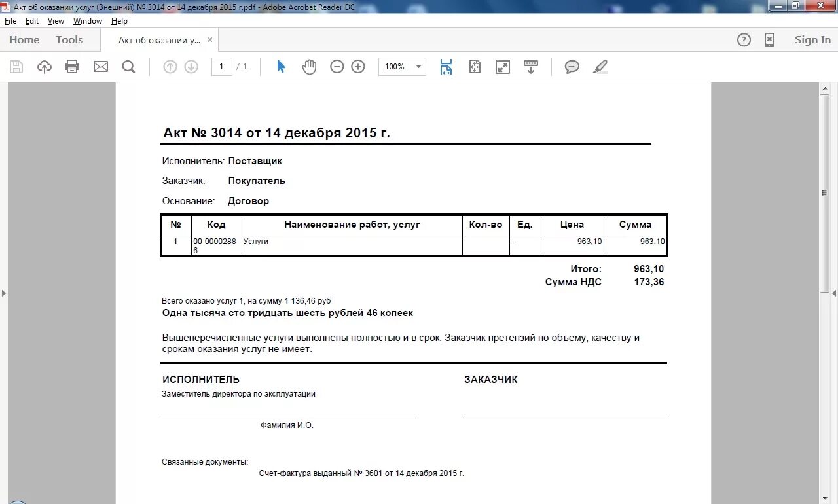Click the scrollbar up arrow
Screen dimensions: 838x504
[824, 88]
